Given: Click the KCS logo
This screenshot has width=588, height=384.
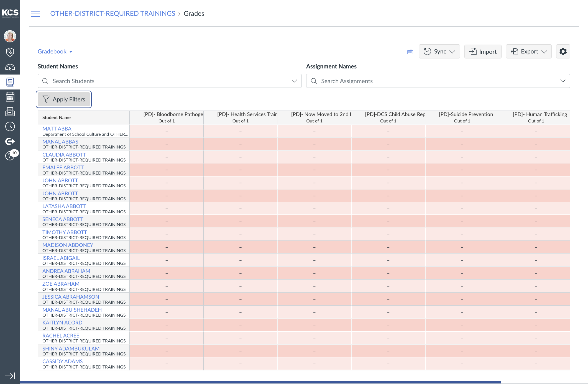Looking at the screenshot, I should coord(10,13).
